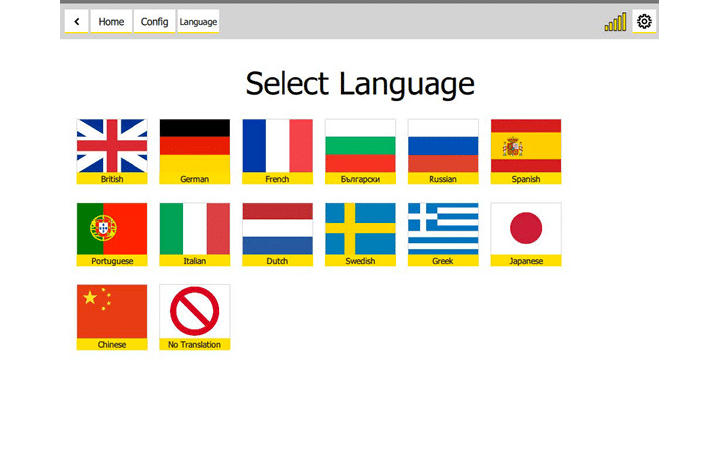Choose the No Translation option
The width and height of the screenshot is (719, 455).
tap(195, 317)
